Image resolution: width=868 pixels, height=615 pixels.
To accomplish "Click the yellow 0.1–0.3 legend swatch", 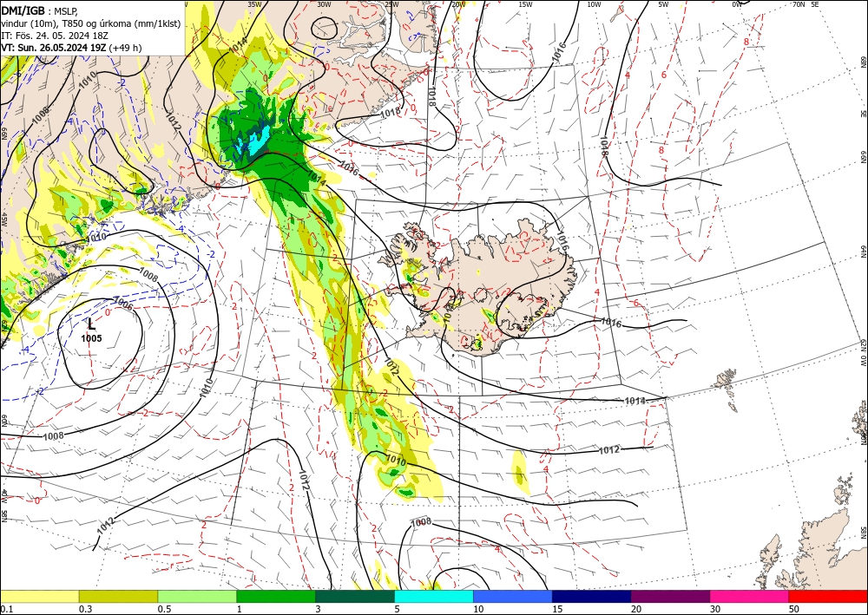I will click(39, 596).
